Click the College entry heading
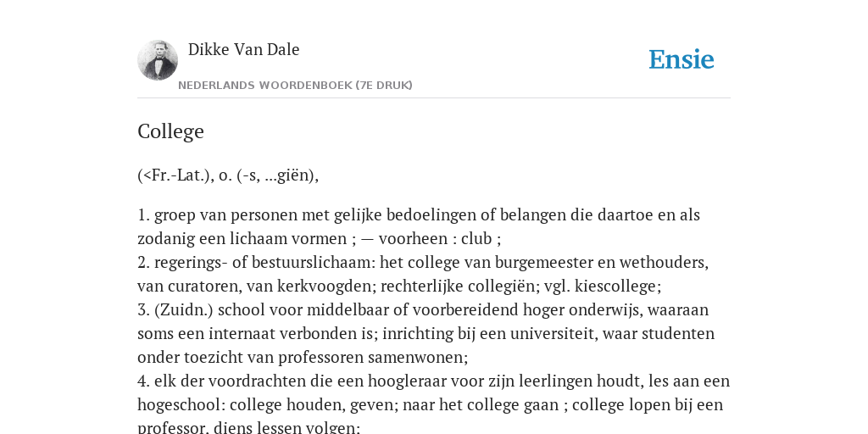This screenshot has width=868, height=434. point(170,131)
